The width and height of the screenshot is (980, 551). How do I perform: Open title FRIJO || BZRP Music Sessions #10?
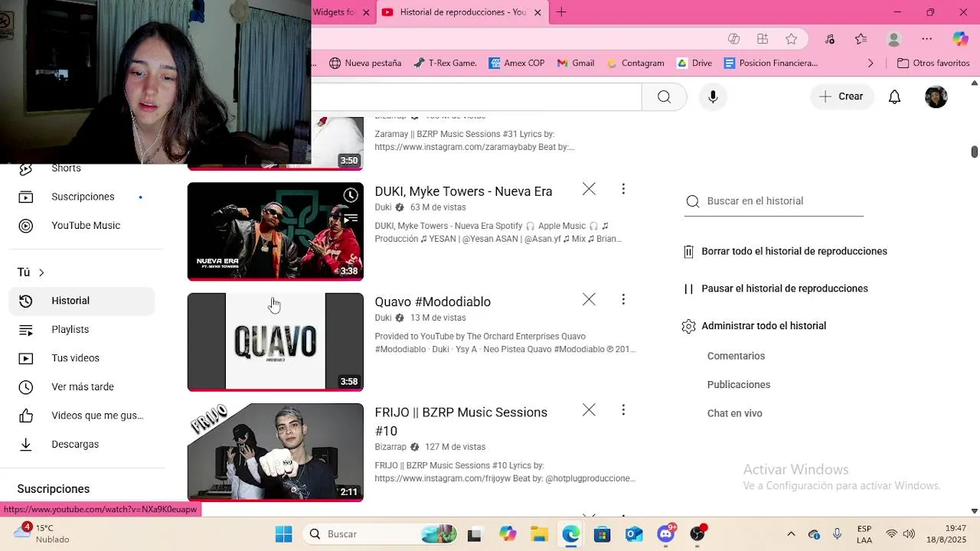point(461,422)
